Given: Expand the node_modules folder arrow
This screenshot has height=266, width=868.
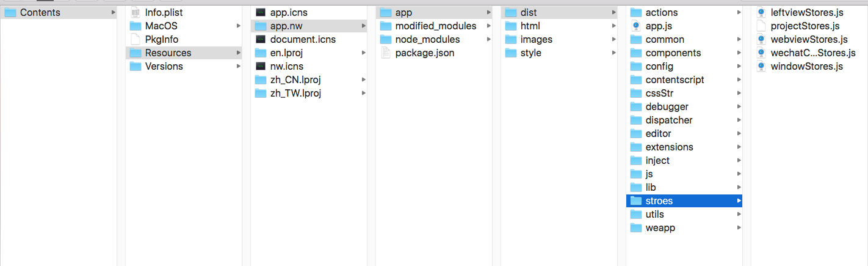Looking at the screenshot, I should pyautogui.click(x=489, y=39).
